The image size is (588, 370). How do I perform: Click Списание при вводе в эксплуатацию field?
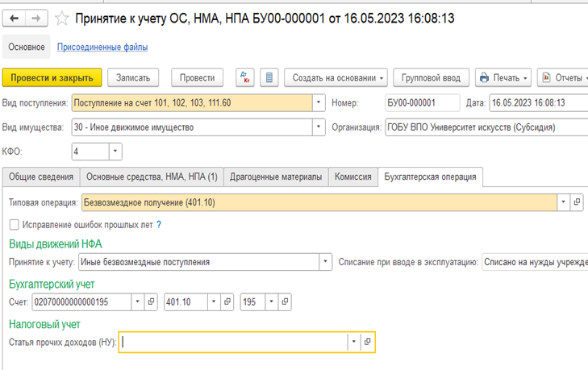[535, 262]
